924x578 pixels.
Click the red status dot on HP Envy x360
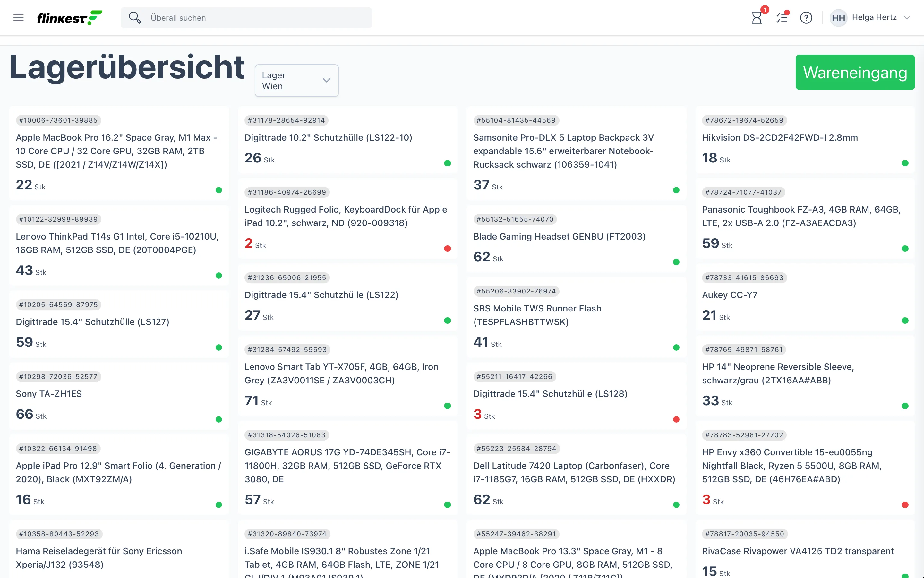pos(905,504)
